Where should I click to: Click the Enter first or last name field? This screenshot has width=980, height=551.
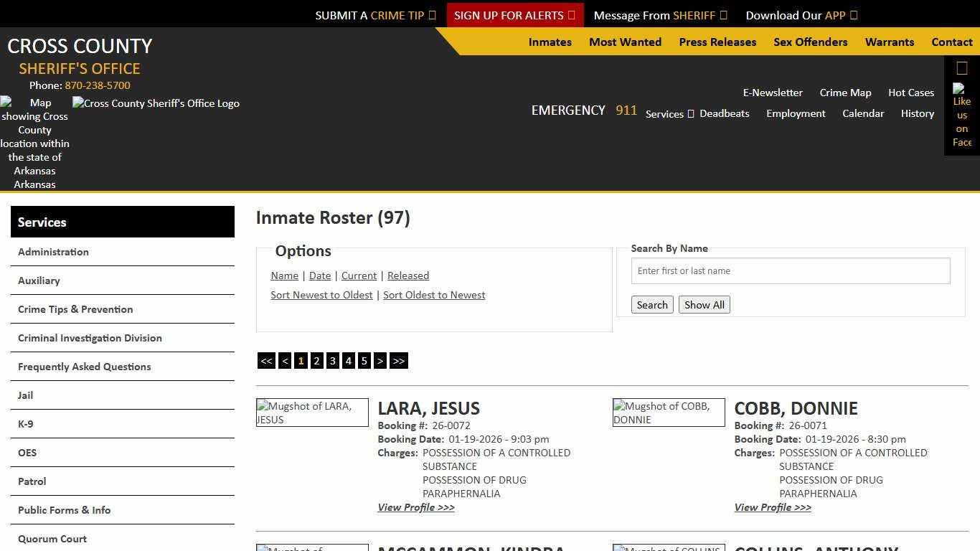pyautogui.click(x=790, y=270)
